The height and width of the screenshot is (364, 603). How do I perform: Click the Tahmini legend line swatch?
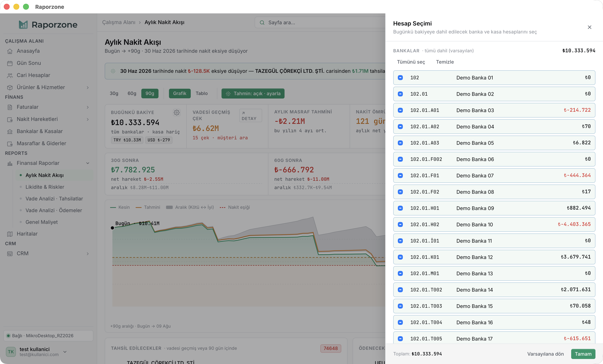pos(139,208)
